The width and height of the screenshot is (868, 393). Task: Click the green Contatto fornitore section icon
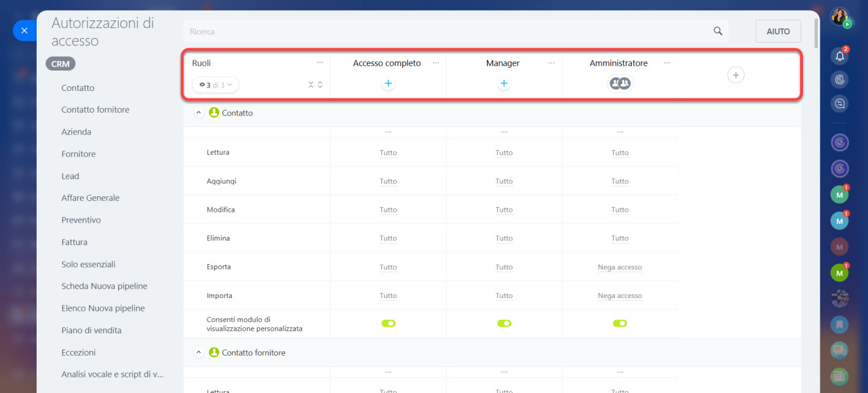pos(214,352)
